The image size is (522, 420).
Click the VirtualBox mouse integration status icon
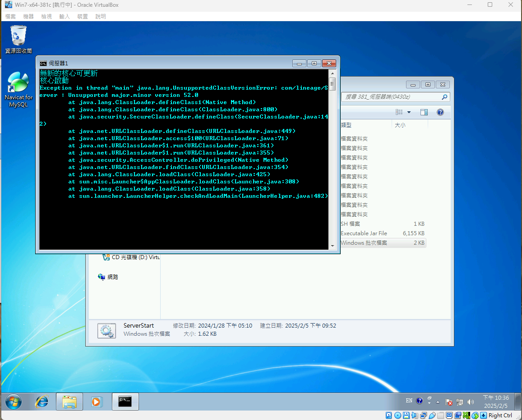pos(475,415)
